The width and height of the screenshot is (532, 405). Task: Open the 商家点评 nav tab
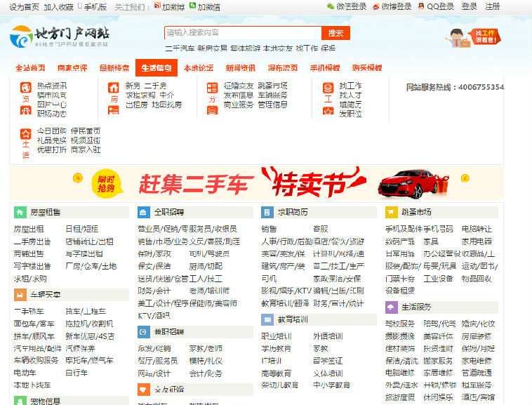pos(72,68)
